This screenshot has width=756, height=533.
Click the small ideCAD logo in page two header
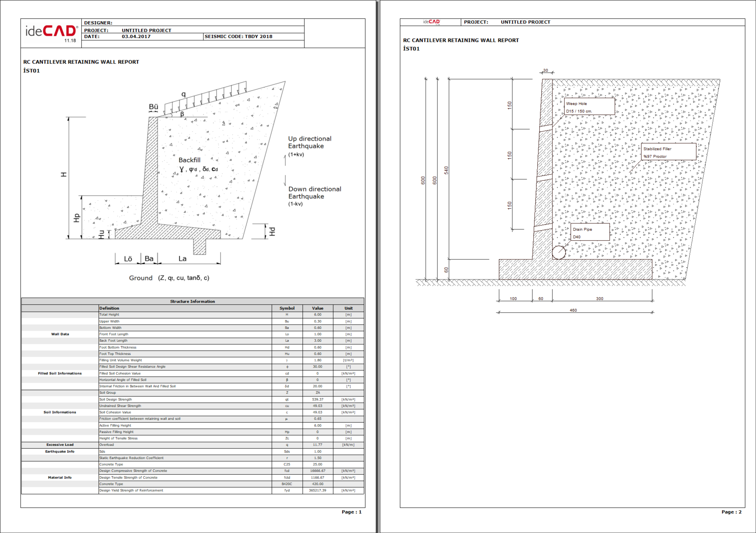point(431,22)
